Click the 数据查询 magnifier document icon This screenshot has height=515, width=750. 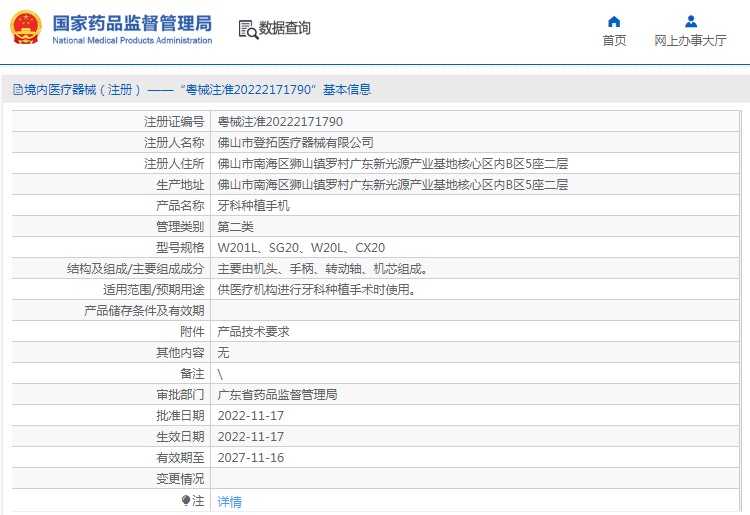pos(247,29)
